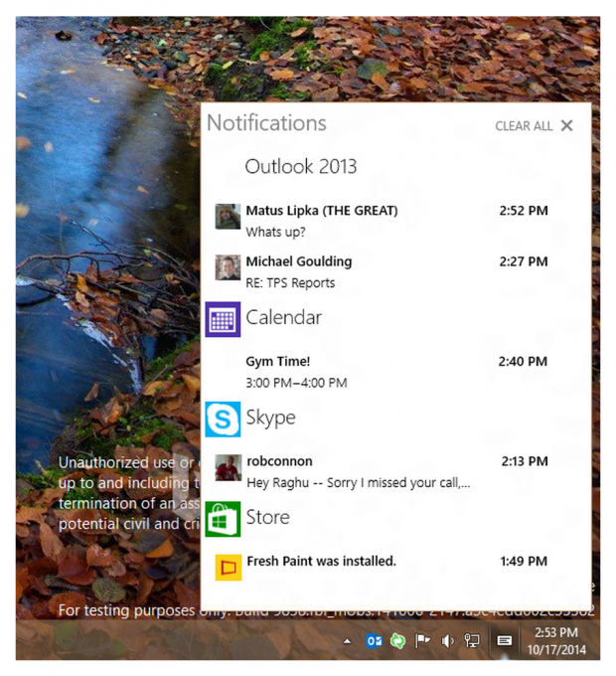Open the Michael Goulding notification
Screen dimensions: 616x676
coord(298,261)
